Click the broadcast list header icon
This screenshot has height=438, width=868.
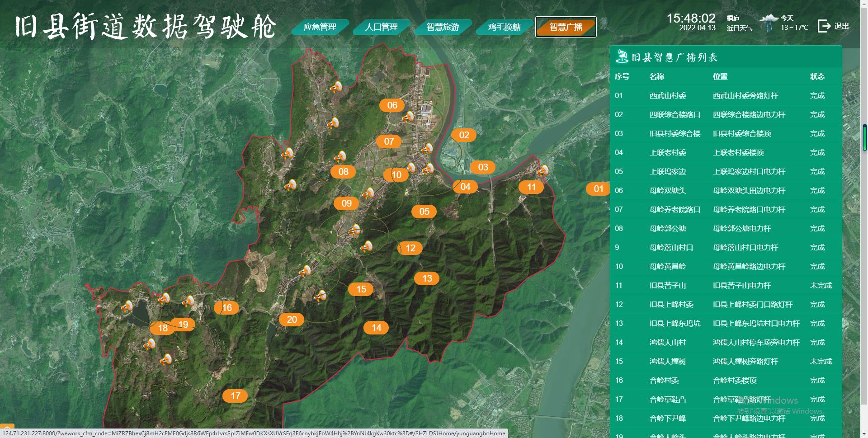(622, 57)
